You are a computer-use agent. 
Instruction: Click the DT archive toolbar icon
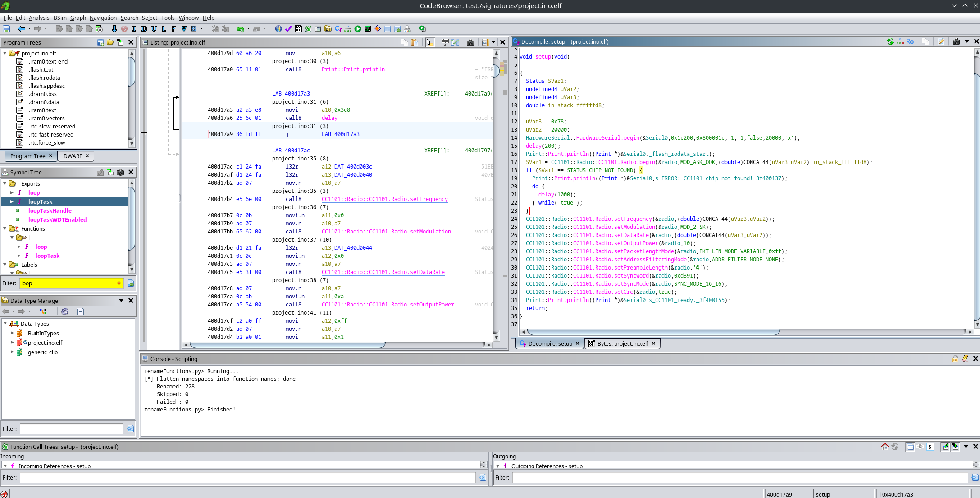point(328,29)
